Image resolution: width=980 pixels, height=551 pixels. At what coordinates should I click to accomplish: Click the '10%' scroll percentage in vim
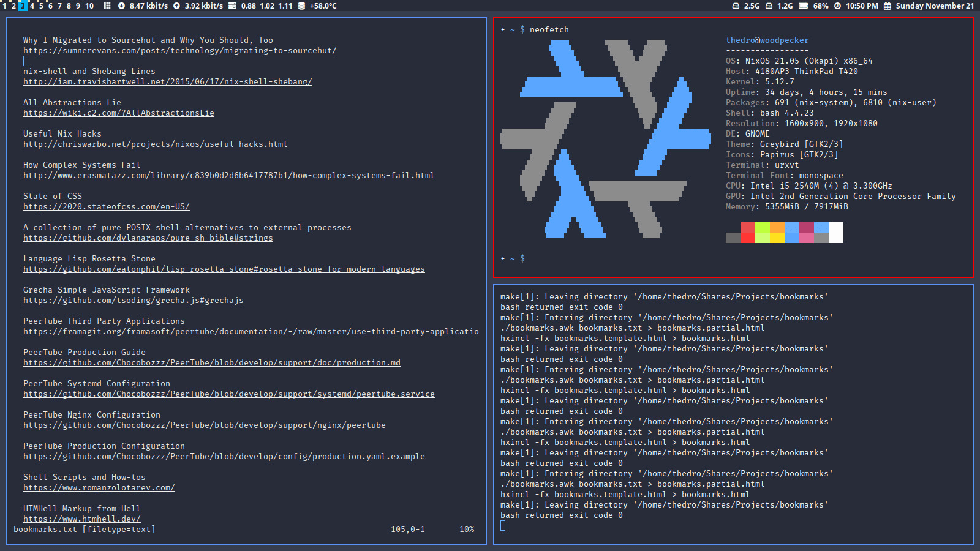click(x=467, y=530)
